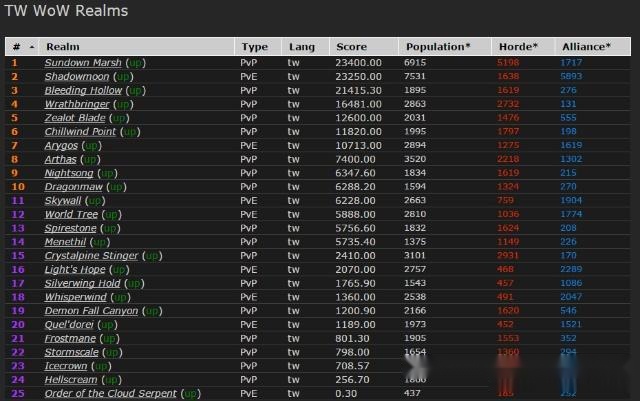The height and width of the screenshot is (401, 640).
Task: Click the score value 23250.00
Action: [358, 76]
